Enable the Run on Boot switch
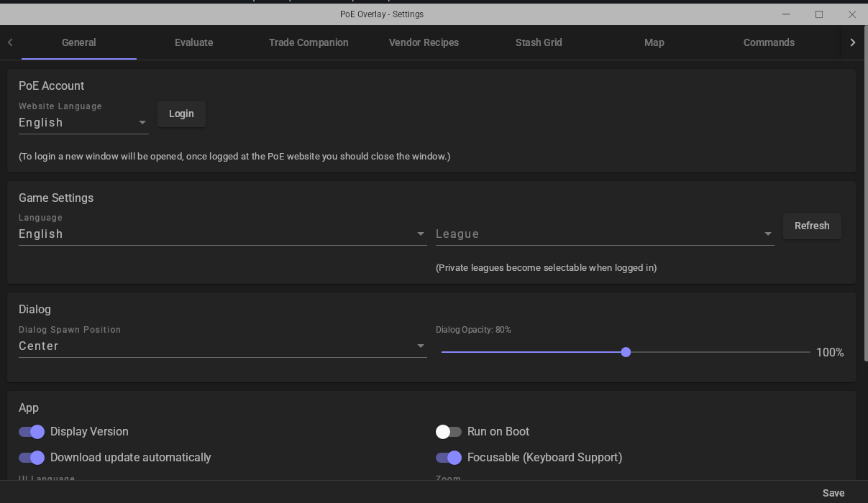The height and width of the screenshot is (503, 868). [449, 431]
